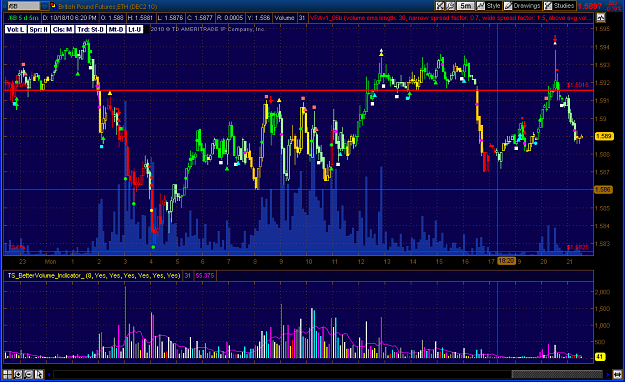Click the yellow 41 volume value label
Image resolution: width=625 pixels, height=382 pixels.
[600, 357]
